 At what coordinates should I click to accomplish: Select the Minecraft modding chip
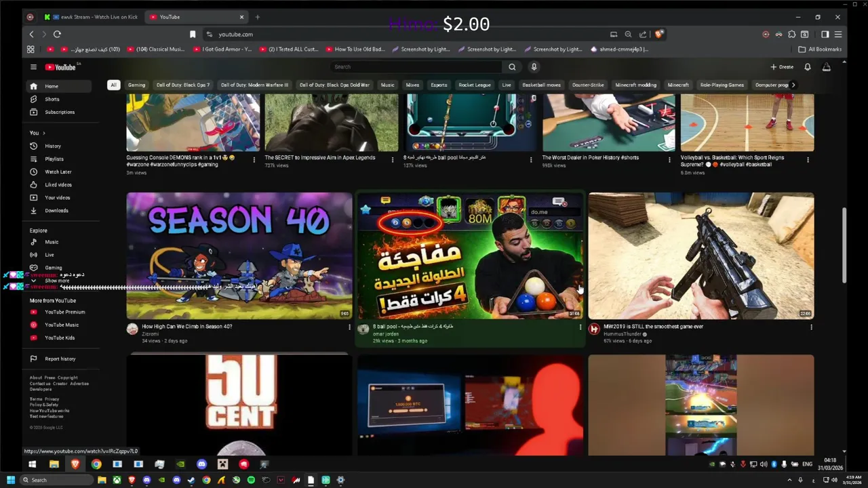click(x=636, y=85)
